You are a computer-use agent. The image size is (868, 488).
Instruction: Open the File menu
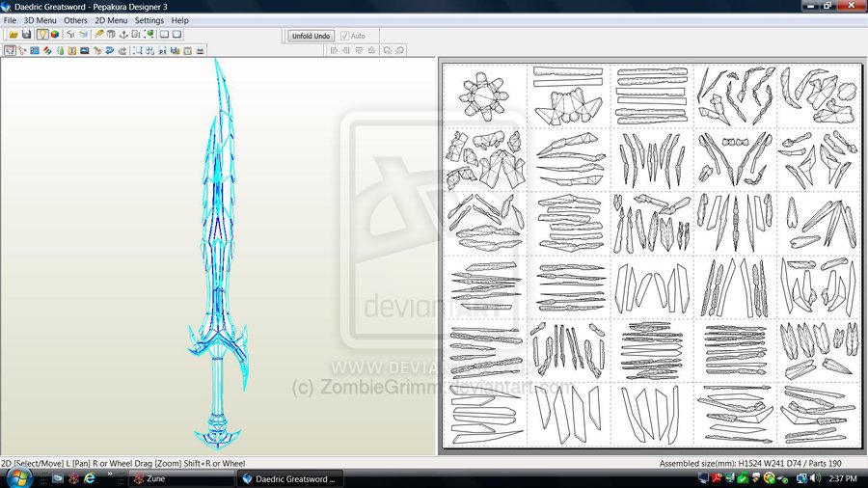click(x=10, y=20)
